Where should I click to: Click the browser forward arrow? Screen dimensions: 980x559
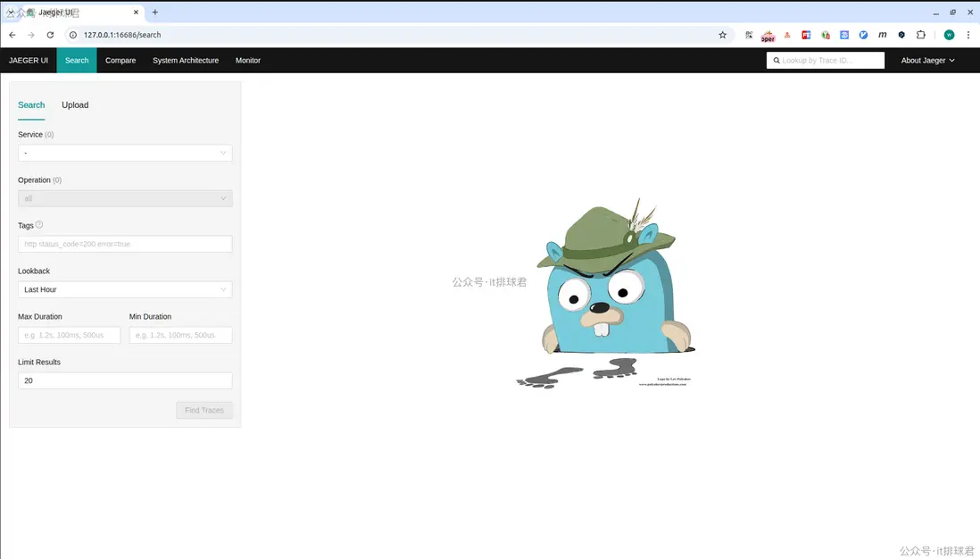click(31, 35)
